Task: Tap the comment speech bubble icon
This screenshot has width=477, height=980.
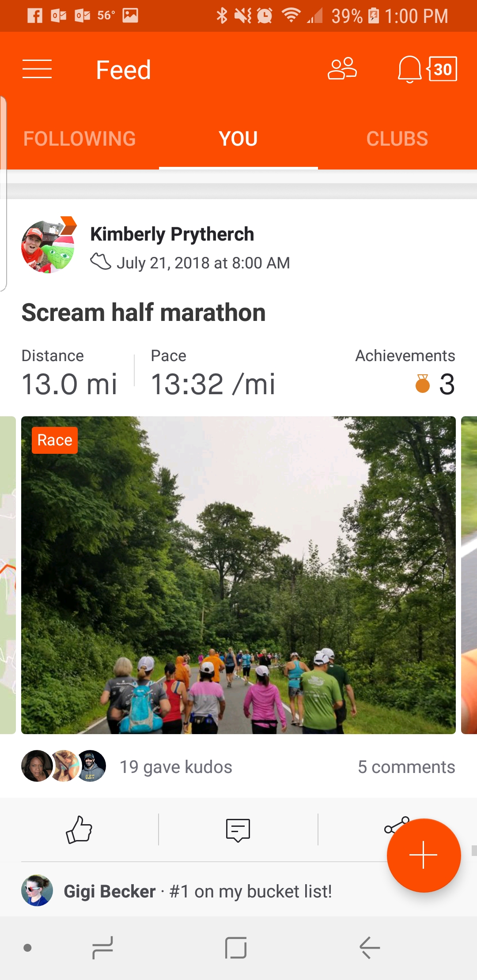Action: coord(238,830)
